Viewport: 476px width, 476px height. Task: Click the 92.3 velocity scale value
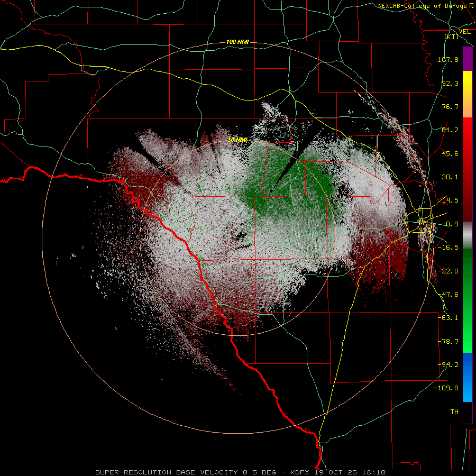[x=450, y=83]
